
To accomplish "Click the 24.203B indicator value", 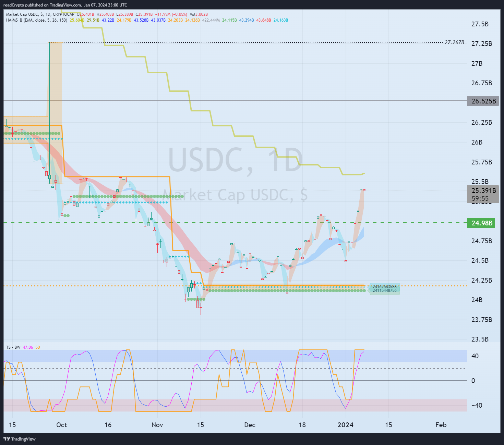I will tap(176, 20).
